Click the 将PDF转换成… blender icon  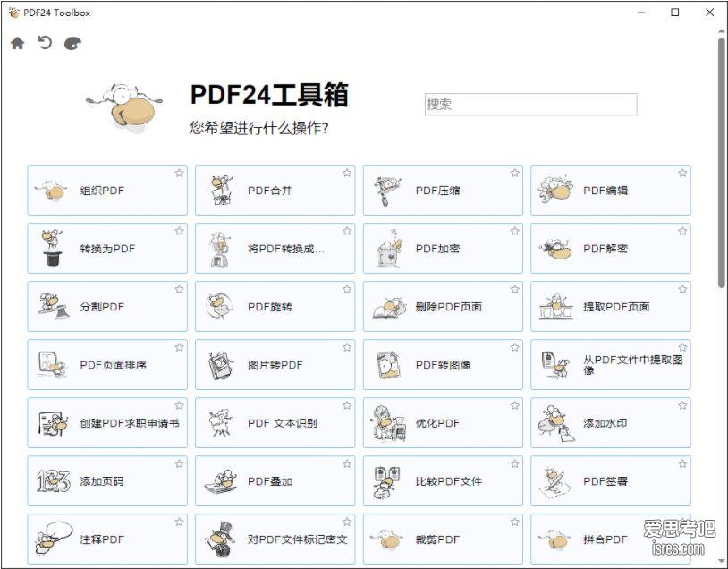click(220, 249)
